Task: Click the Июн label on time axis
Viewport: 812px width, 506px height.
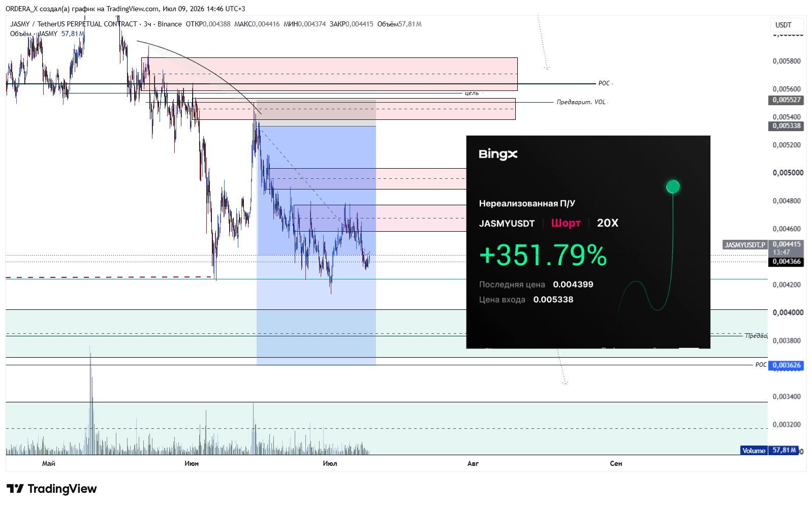Action: pos(192,463)
